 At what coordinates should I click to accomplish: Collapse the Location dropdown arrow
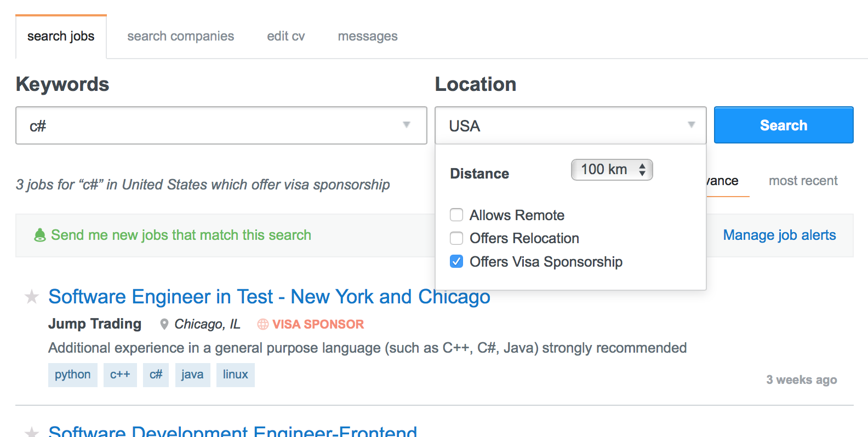[692, 125]
